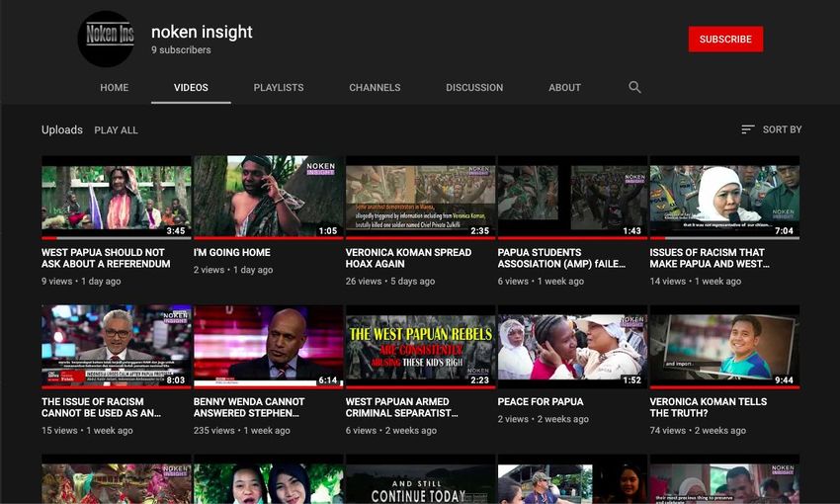Open the I'm Going Home video thumbnail
The height and width of the screenshot is (504, 840).
click(269, 197)
